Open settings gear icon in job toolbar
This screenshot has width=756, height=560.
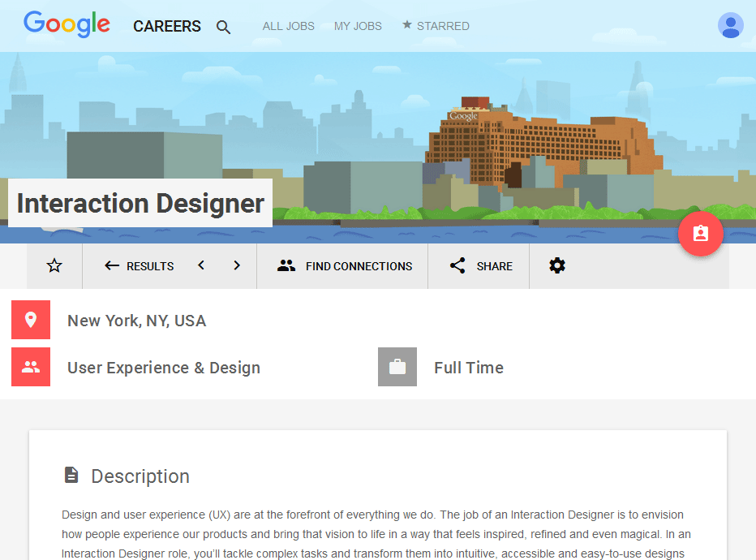(557, 265)
